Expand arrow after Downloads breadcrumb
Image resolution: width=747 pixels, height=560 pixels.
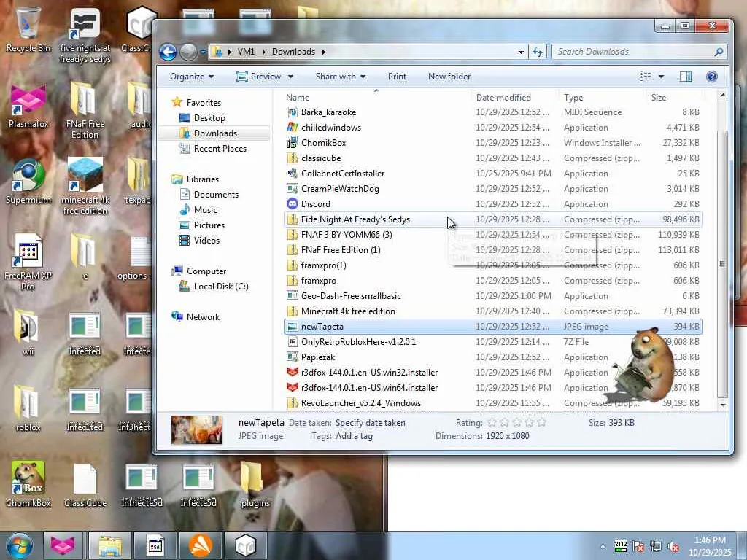[x=323, y=52]
